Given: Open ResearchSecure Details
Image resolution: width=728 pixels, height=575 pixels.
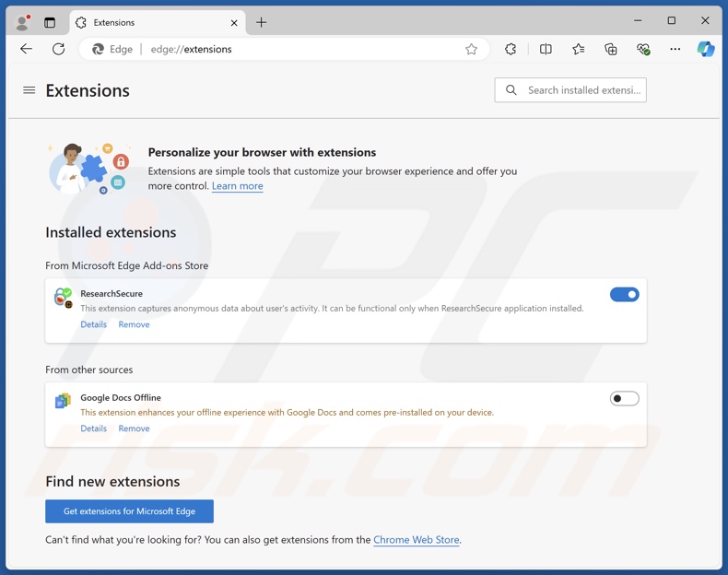Looking at the screenshot, I should click(94, 324).
